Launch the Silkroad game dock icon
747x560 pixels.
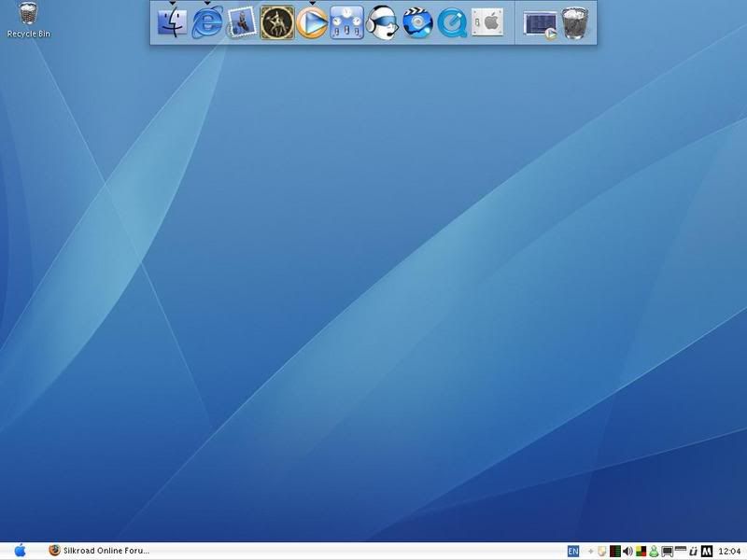tap(277, 22)
